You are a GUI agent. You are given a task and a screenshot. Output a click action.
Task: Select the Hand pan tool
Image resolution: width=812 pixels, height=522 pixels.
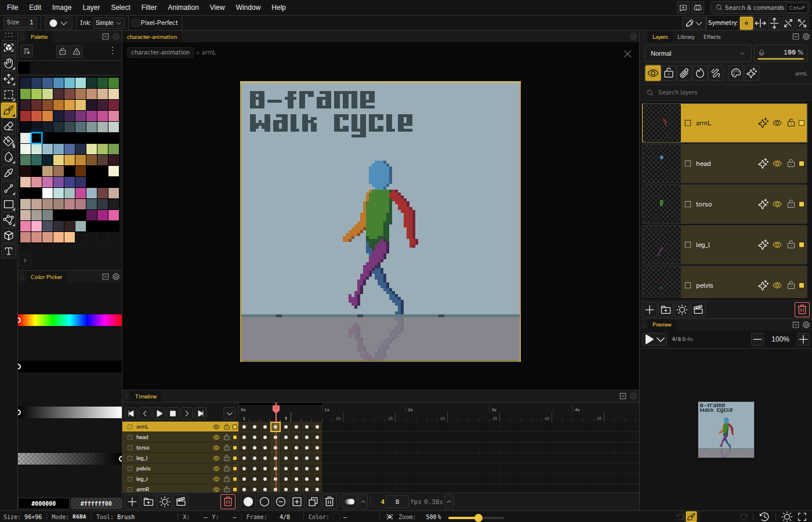click(x=9, y=63)
